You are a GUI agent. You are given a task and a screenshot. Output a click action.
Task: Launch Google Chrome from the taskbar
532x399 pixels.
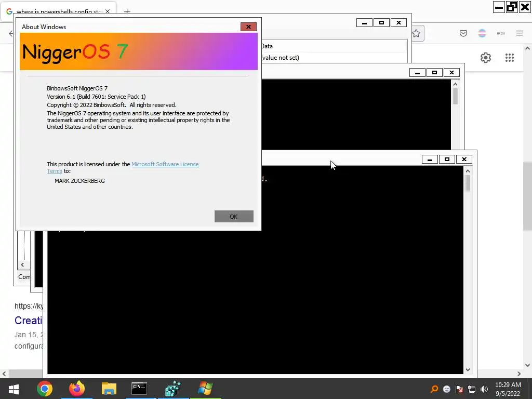[x=45, y=389]
